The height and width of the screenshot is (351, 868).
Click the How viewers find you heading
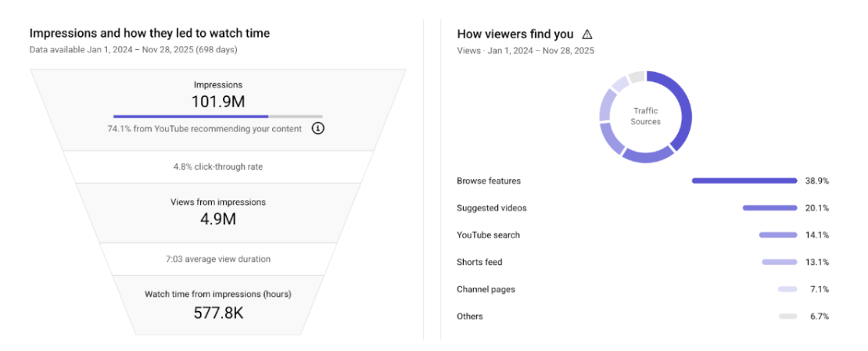[x=515, y=34]
